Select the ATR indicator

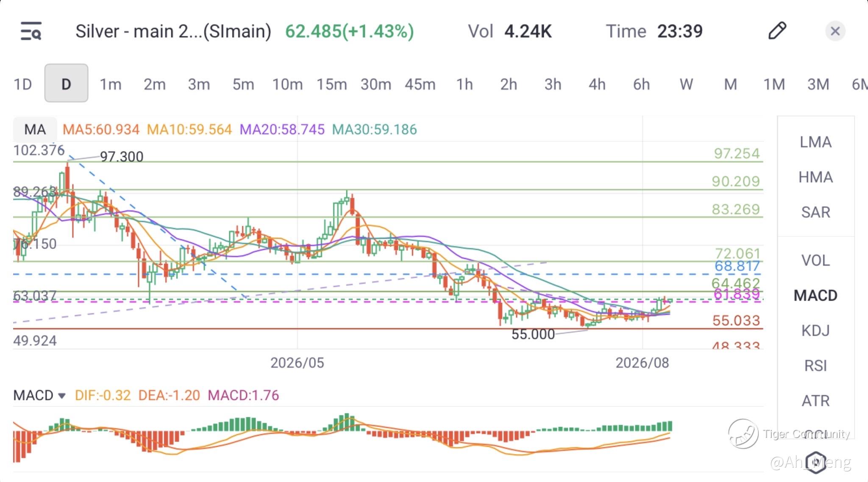pos(815,401)
